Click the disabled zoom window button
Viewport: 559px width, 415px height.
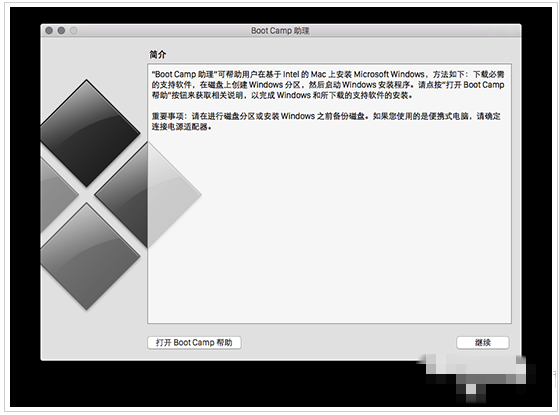(73, 31)
